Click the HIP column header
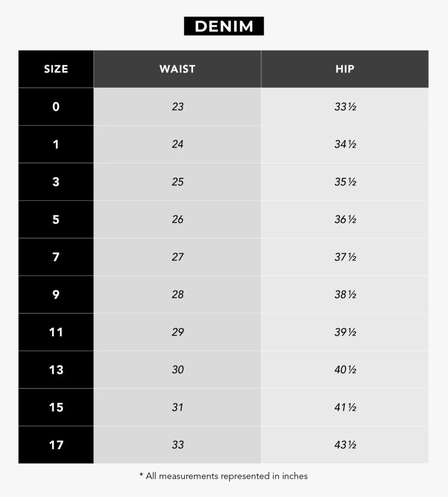Image resolution: width=448 pixels, height=497 pixels. 345,69
